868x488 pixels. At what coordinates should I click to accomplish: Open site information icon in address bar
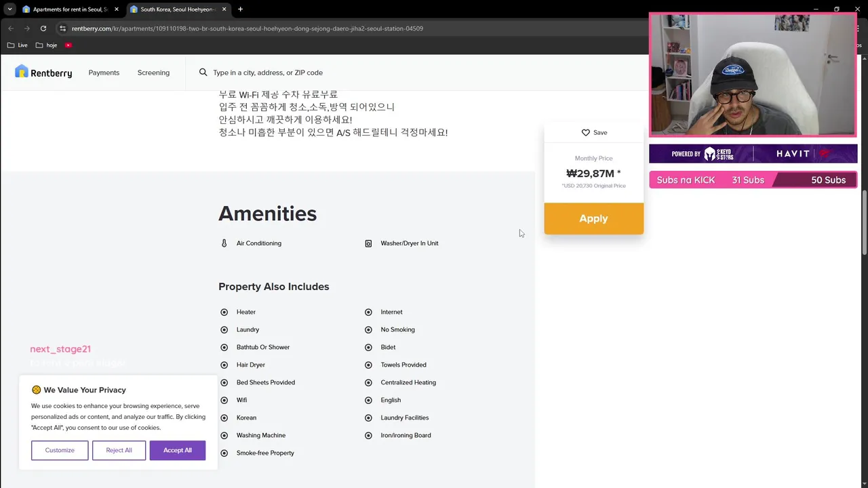click(62, 28)
